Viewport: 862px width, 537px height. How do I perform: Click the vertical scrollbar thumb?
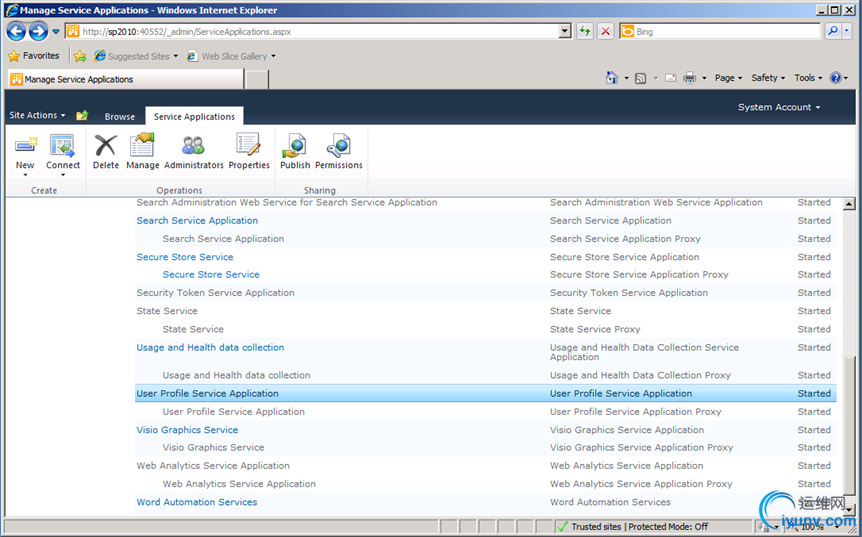[x=849, y=424]
